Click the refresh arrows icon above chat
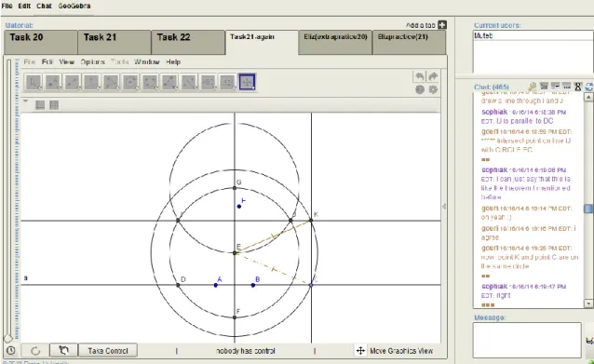The width and height of the screenshot is (594, 364). tap(589, 87)
